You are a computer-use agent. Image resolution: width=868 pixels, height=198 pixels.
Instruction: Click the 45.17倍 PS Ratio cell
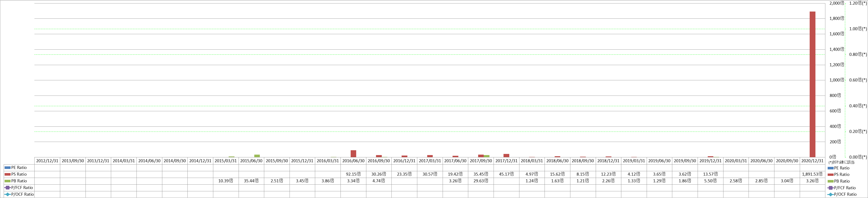pyautogui.click(x=507, y=174)
